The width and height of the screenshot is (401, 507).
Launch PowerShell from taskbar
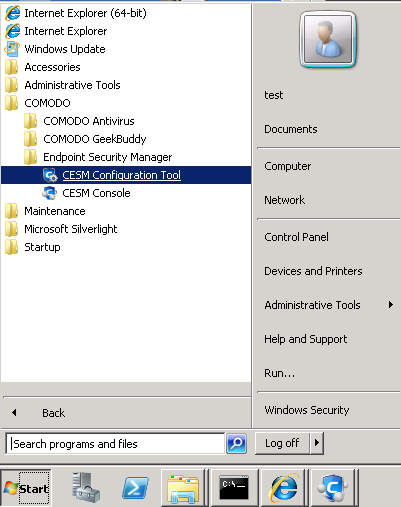click(135, 488)
